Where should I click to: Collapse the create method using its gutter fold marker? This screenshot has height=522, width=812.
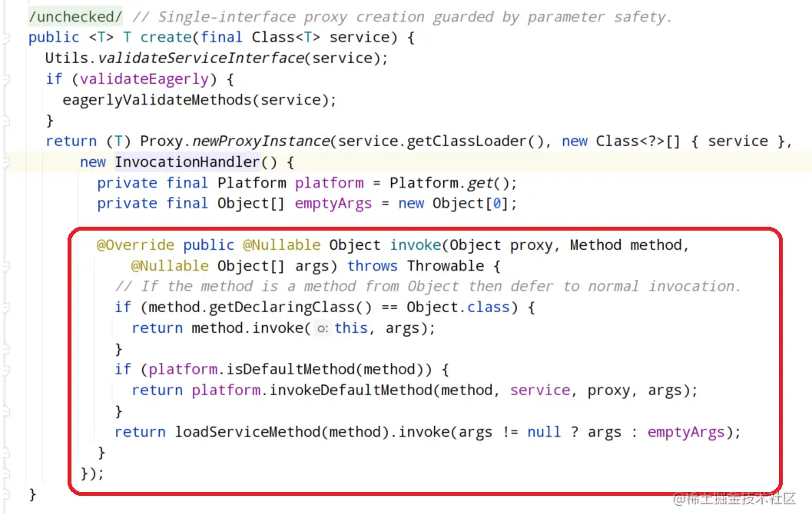coord(6,38)
